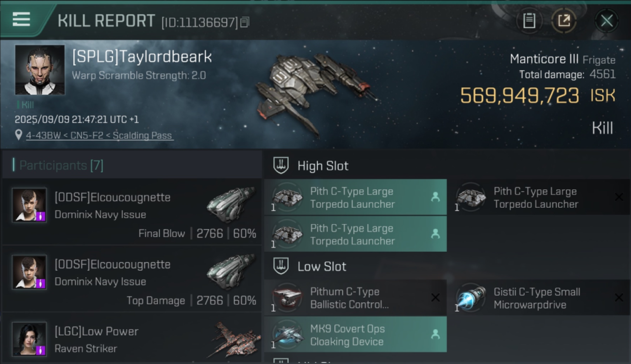631x364 pixels.
Task: Click the Taylordbeark character portrait
Action: click(40, 70)
